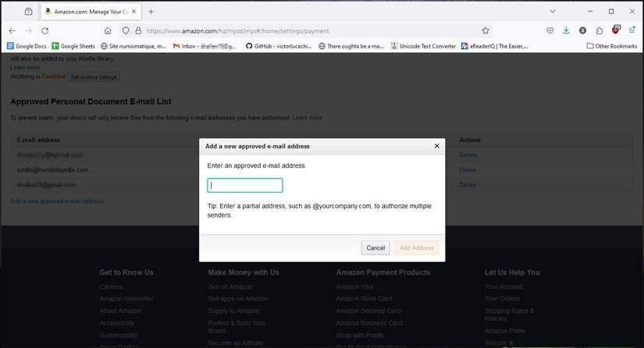Click the address bar URL
Image resolution: width=644 pixels, height=348 pixels.
click(x=238, y=30)
